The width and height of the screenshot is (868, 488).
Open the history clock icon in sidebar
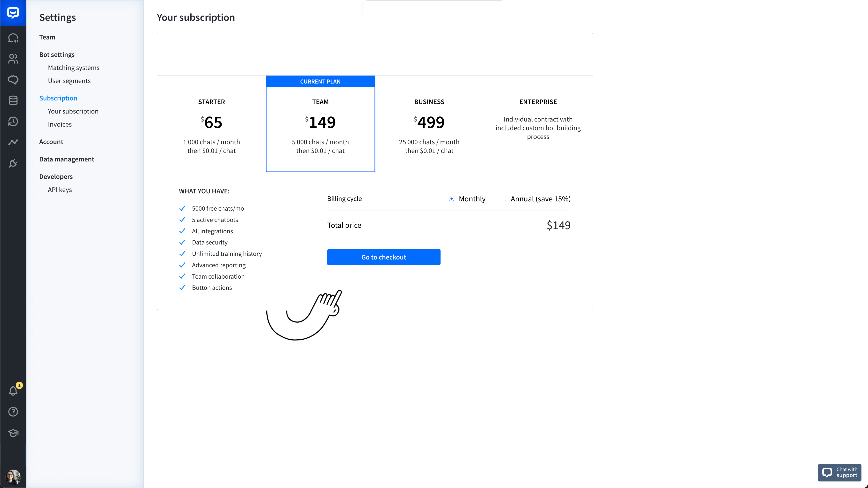[x=13, y=122]
